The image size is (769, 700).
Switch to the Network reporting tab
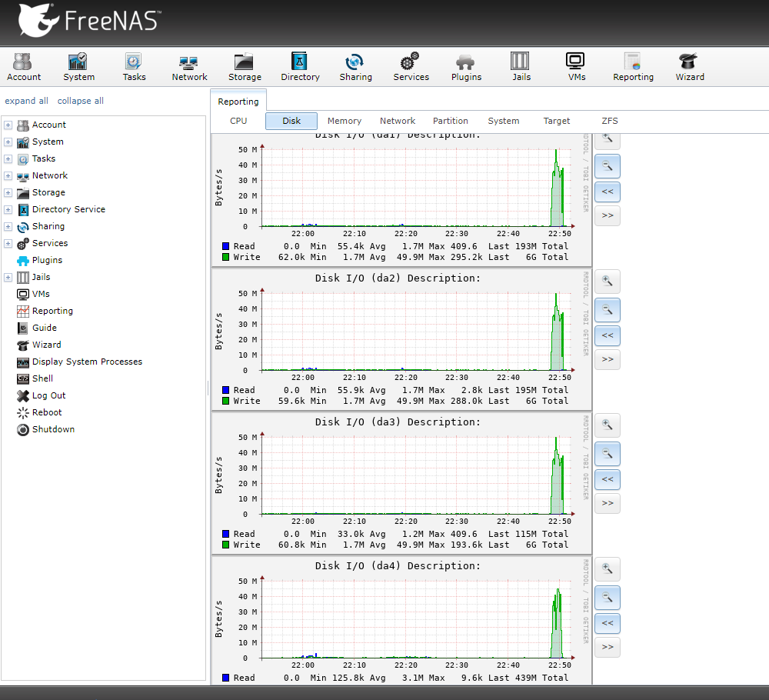[x=398, y=121]
